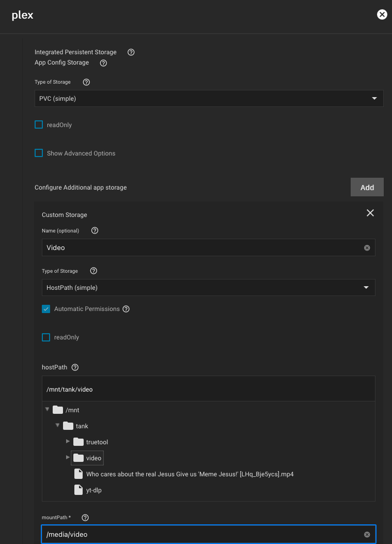
Task: Expand the video folder
Action: (68, 457)
